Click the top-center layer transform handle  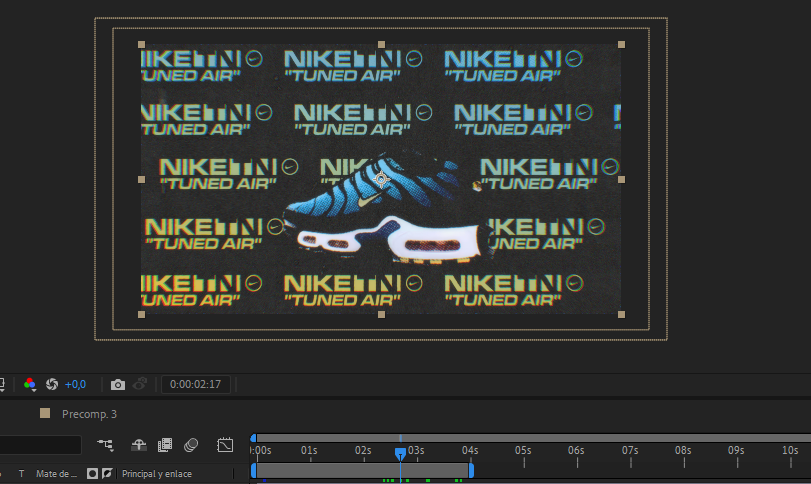tap(381, 44)
